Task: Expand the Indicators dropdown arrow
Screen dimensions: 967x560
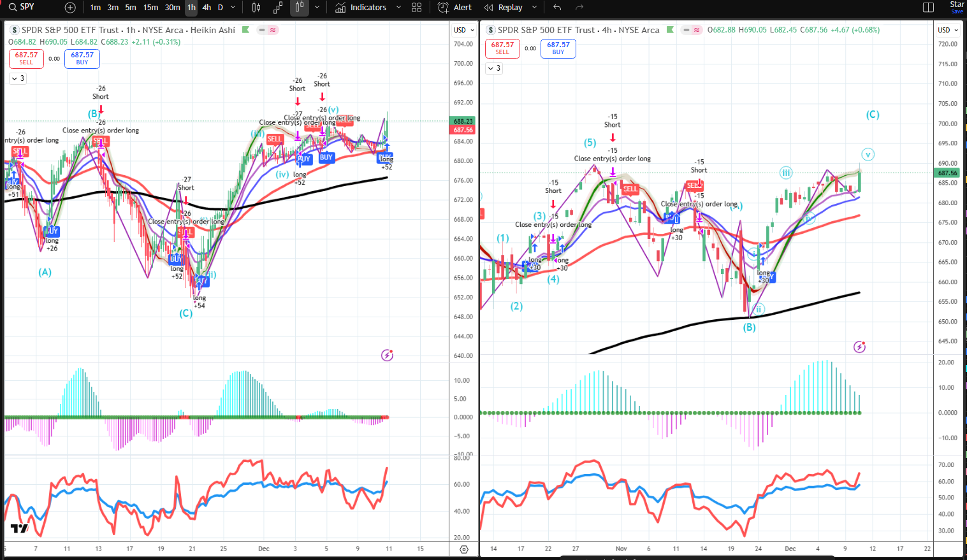Action: pyautogui.click(x=398, y=8)
